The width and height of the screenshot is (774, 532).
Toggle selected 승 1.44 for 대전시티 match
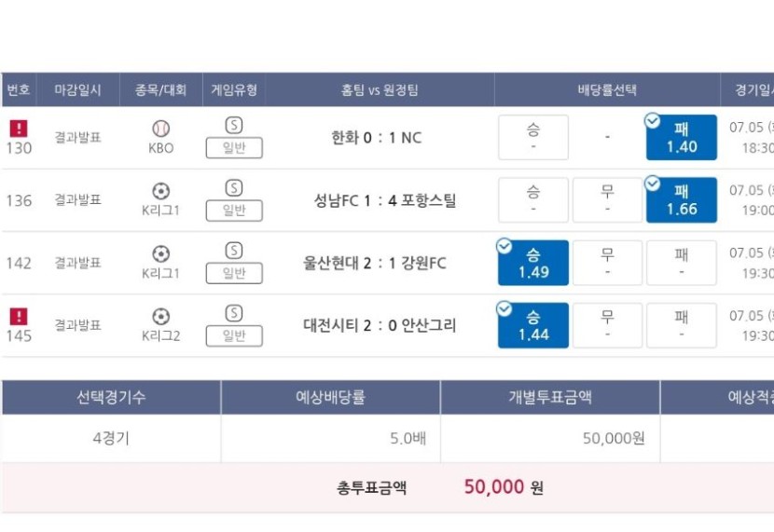pos(533,325)
